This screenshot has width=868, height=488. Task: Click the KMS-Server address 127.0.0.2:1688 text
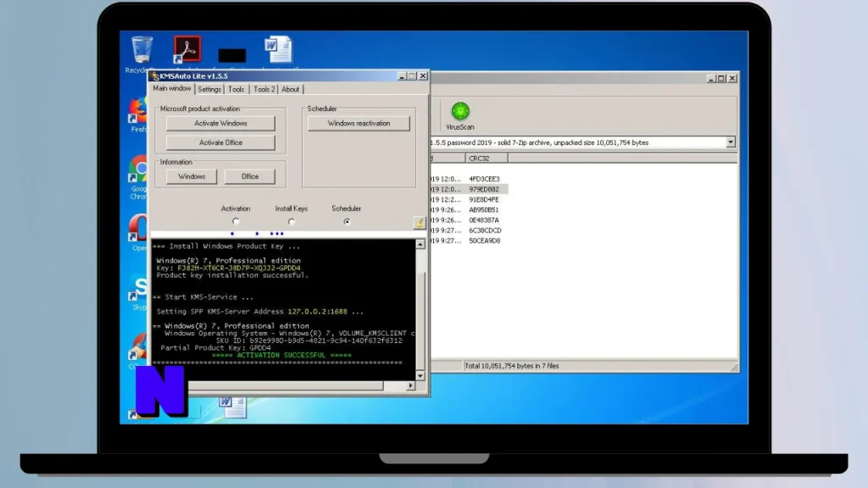[317, 312]
